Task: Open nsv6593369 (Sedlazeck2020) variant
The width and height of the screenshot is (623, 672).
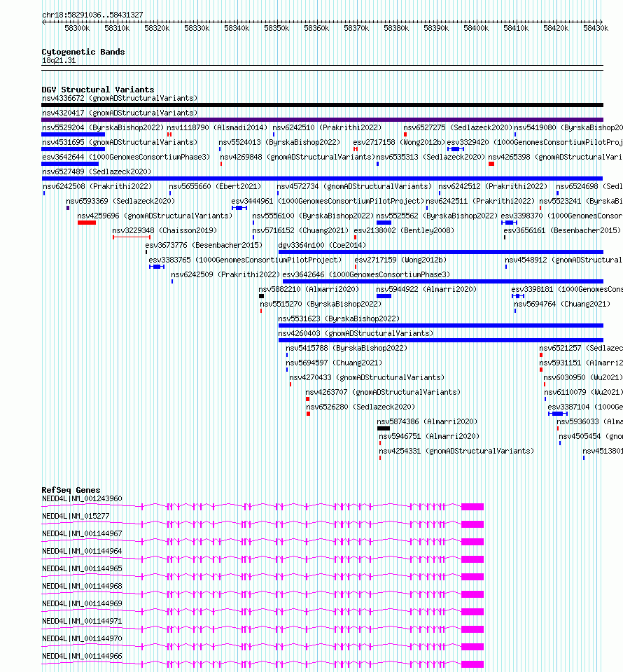Action: [120, 201]
